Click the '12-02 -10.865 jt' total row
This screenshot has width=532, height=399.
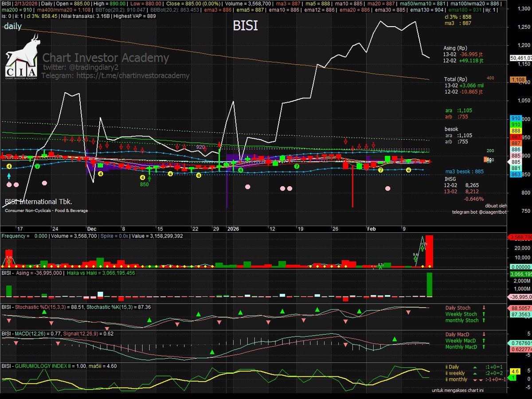(463, 91)
